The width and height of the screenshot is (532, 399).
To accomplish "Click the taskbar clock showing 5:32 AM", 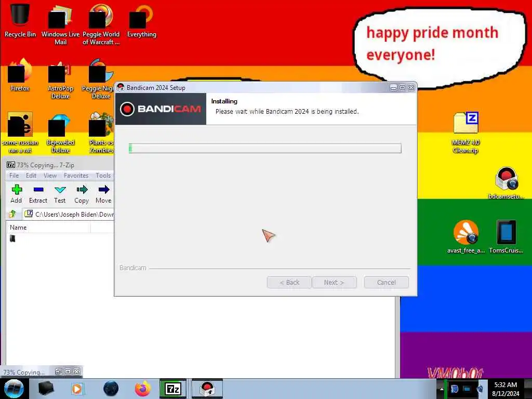I will tap(506, 389).
